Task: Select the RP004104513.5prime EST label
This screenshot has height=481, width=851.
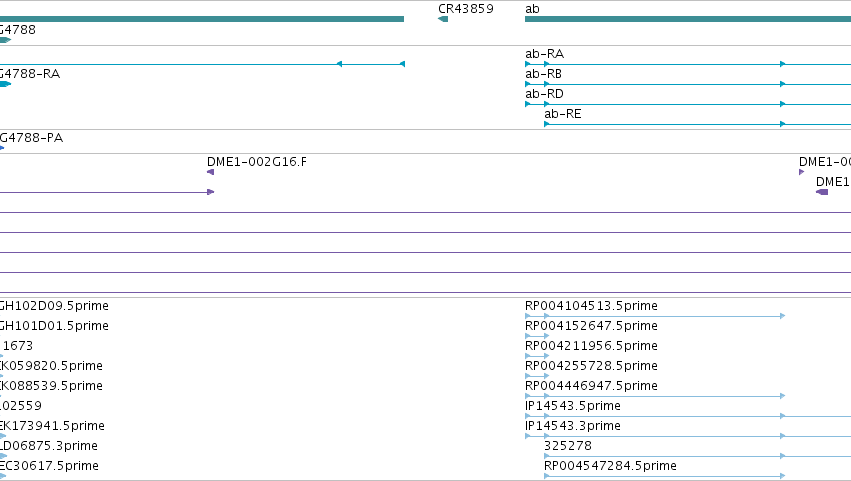Action: click(591, 306)
